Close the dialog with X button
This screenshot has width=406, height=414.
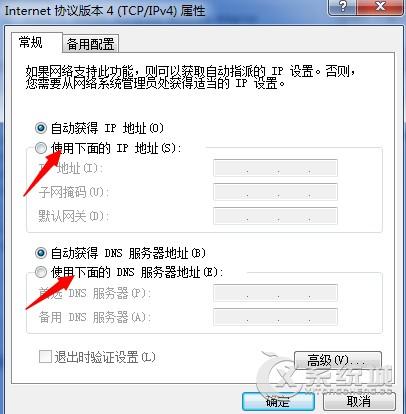[380, 7]
